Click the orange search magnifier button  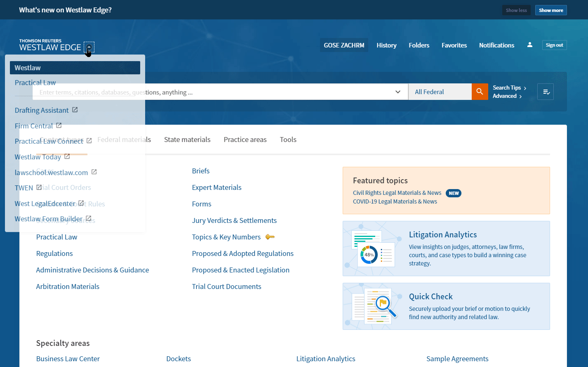480,92
